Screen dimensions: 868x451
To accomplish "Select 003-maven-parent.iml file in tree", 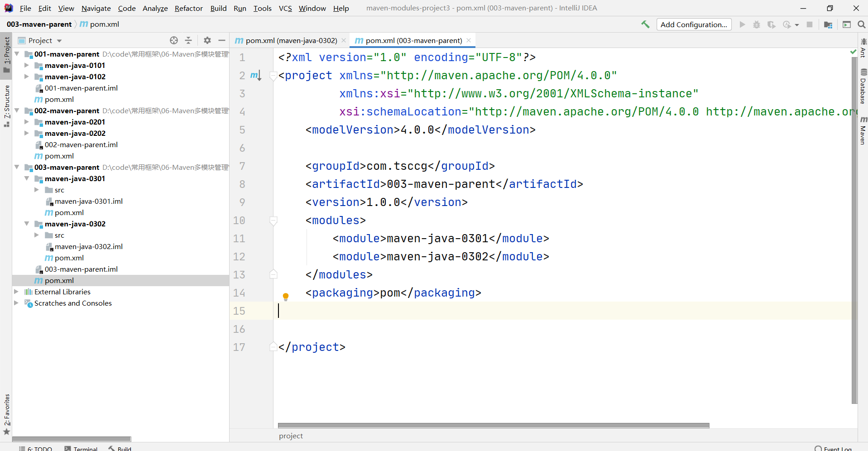I will (81, 269).
